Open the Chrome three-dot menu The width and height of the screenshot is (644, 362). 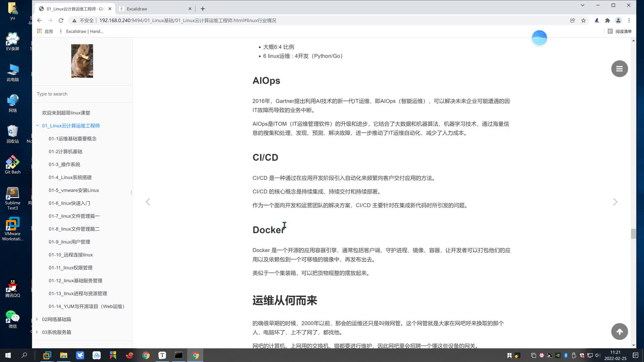point(629,20)
